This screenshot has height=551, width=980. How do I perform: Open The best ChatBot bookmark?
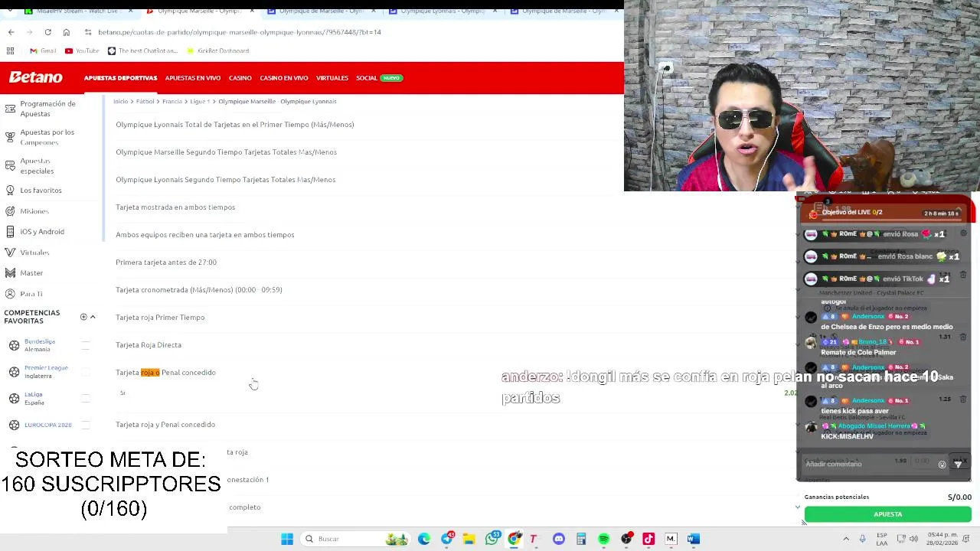pyautogui.click(x=142, y=51)
